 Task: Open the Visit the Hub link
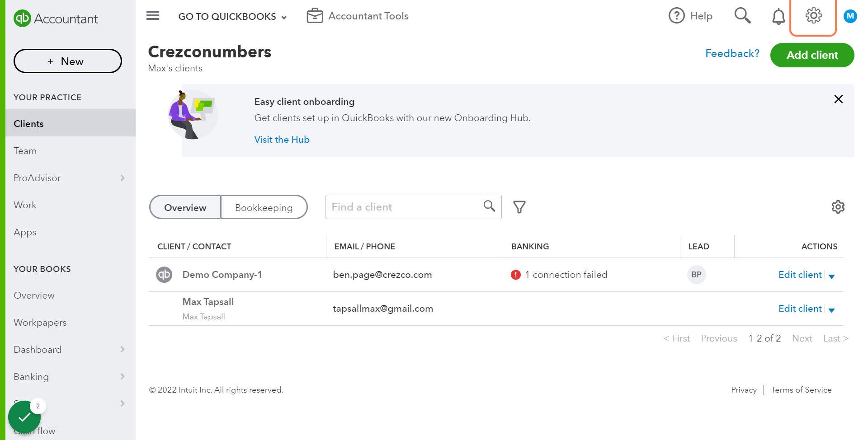point(281,139)
